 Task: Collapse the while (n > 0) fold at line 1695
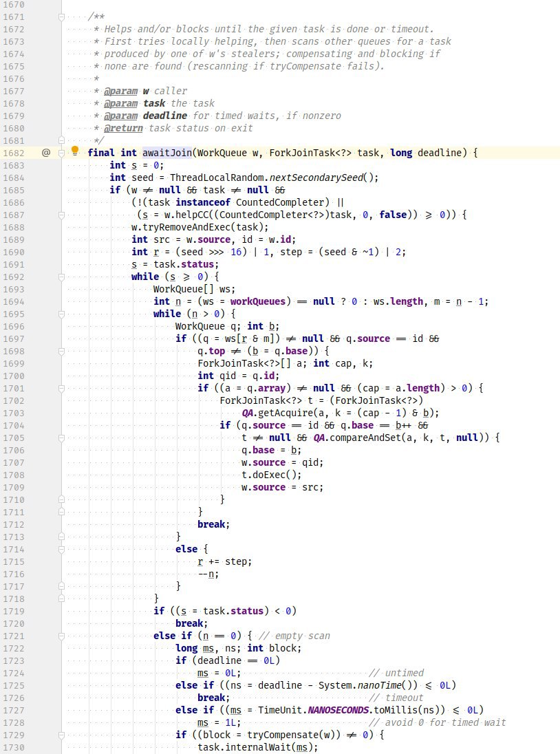pos(61,314)
